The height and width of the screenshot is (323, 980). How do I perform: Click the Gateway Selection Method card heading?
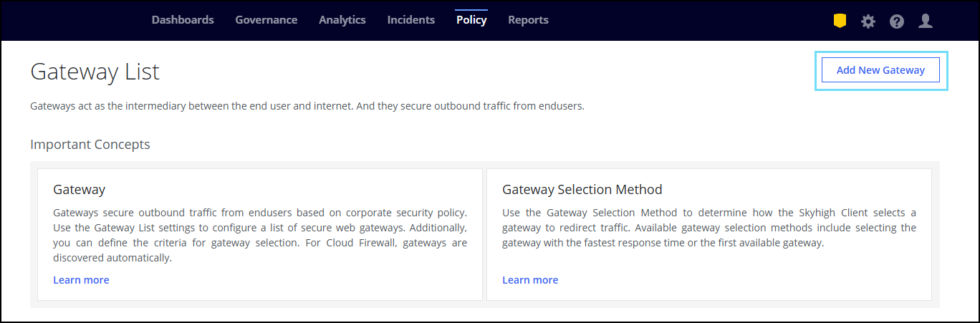pos(582,190)
